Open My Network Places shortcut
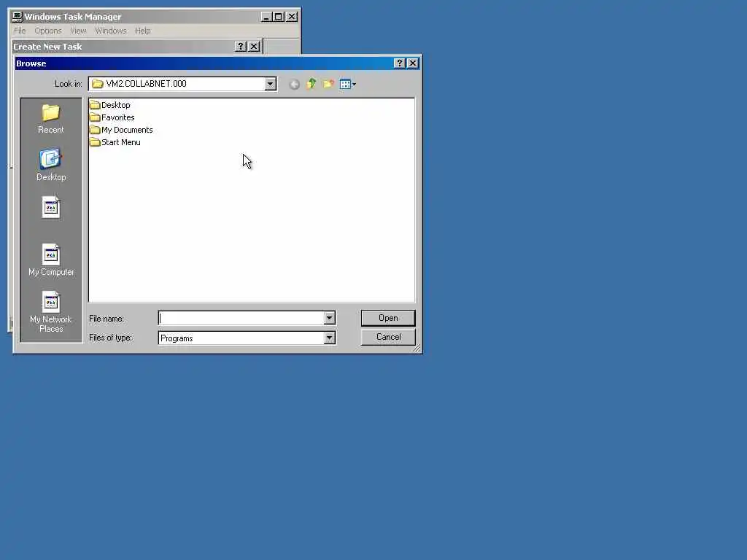The height and width of the screenshot is (560, 747). point(50,311)
